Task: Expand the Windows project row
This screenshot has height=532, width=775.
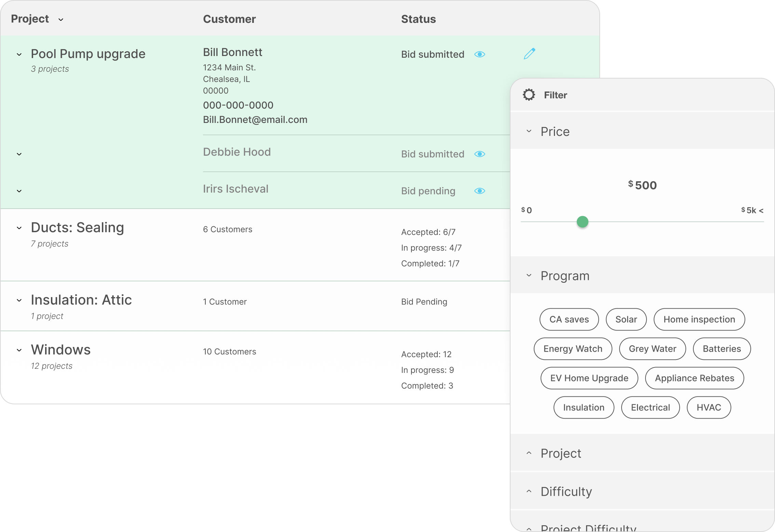Action: pyautogui.click(x=19, y=350)
